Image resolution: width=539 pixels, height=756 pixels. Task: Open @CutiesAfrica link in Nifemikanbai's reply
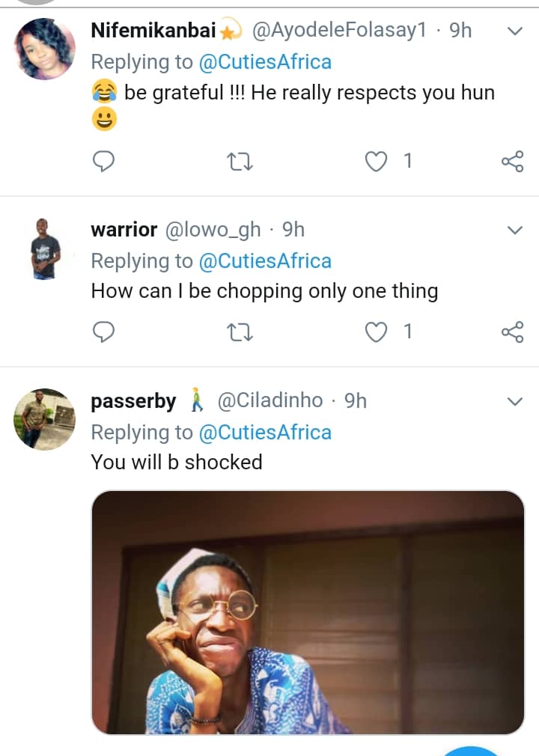tap(265, 63)
